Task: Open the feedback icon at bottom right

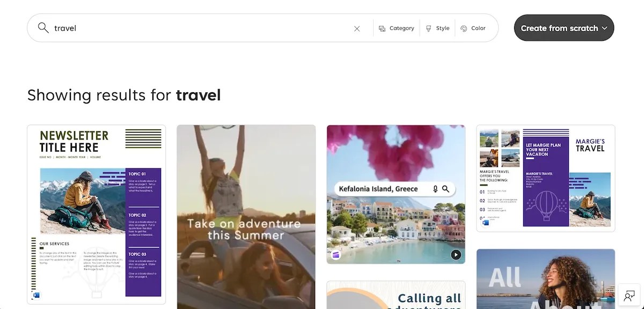Action: (630, 296)
